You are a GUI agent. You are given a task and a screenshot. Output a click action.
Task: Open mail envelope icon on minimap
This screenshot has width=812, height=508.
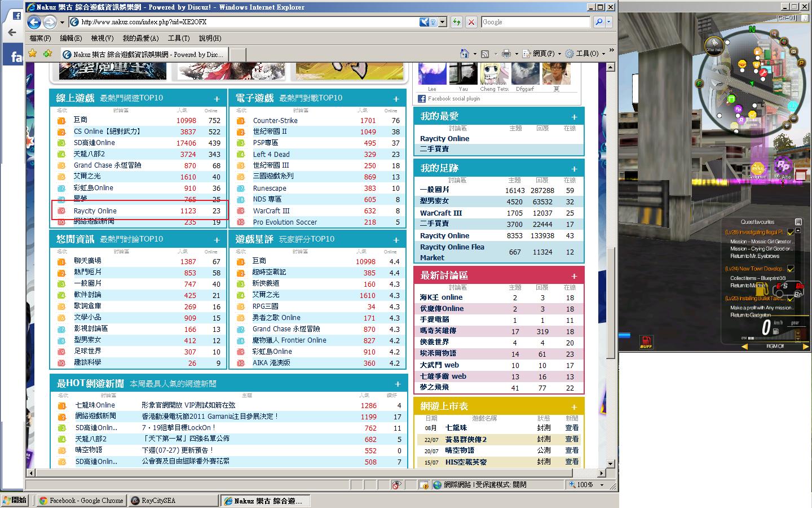pyautogui.click(x=793, y=51)
